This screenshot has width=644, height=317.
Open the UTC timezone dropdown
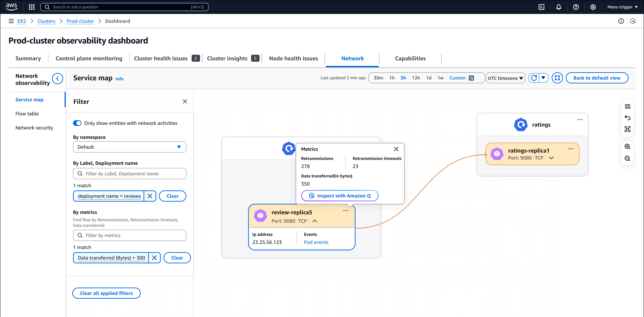[505, 78]
